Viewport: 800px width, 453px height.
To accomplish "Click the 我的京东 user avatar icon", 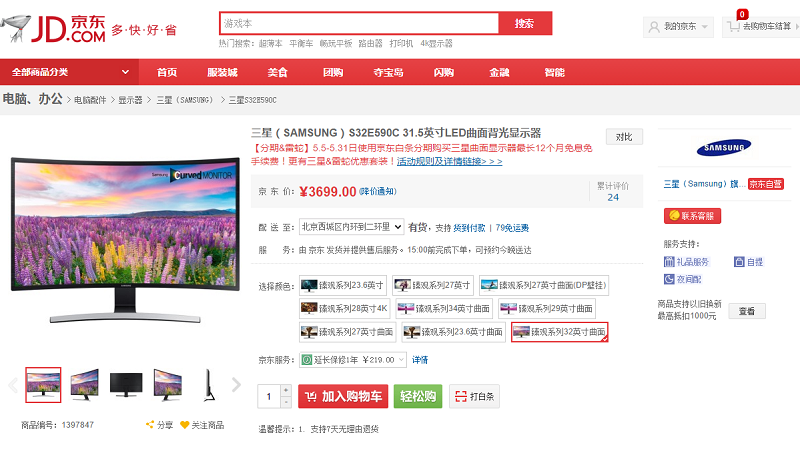I will pos(654,27).
